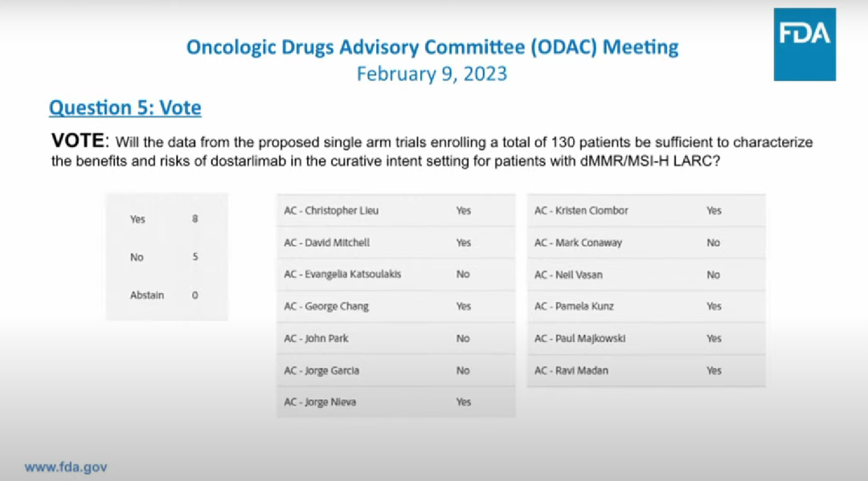Click the Jorge Nieva row

(395, 402)
